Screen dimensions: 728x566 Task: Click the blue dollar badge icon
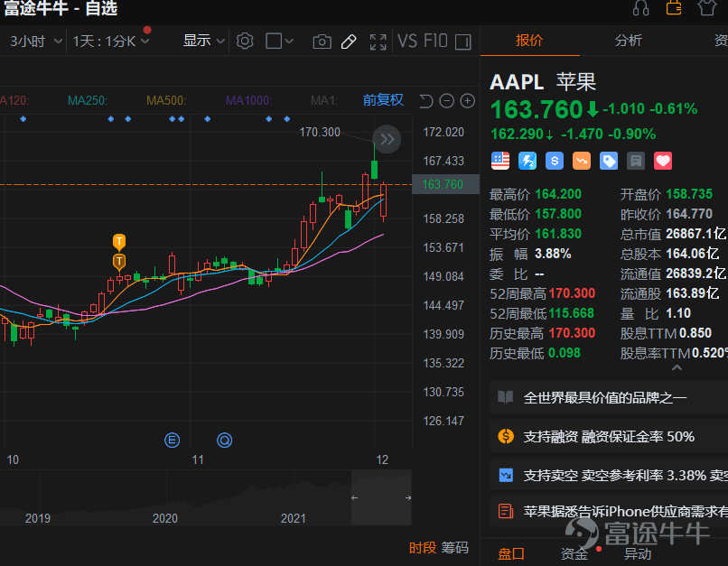[x=555, y=161]
